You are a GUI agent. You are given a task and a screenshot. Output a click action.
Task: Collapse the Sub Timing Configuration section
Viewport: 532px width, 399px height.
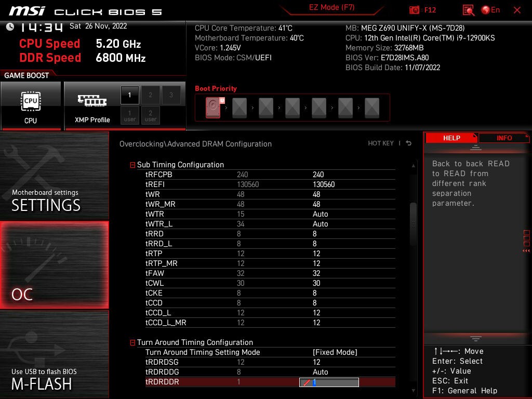coord(132,165)
